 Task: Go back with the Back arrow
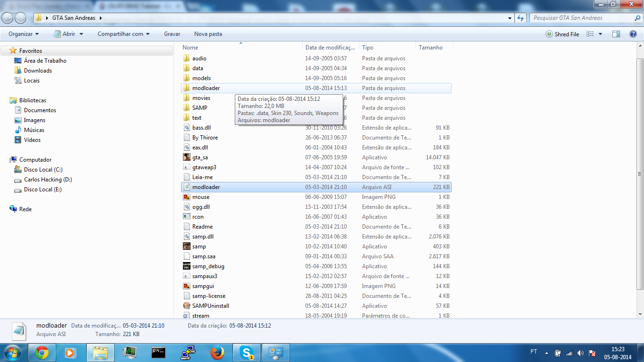click(8, 18)
